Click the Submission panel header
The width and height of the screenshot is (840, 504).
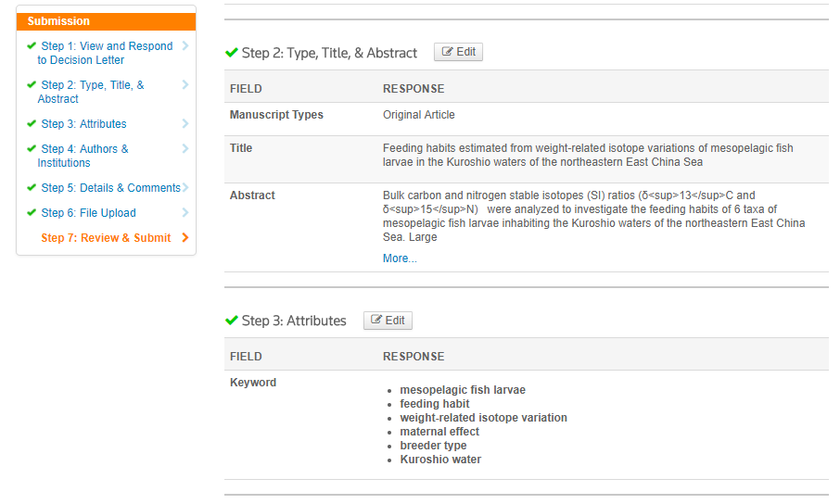coord(106,21)
